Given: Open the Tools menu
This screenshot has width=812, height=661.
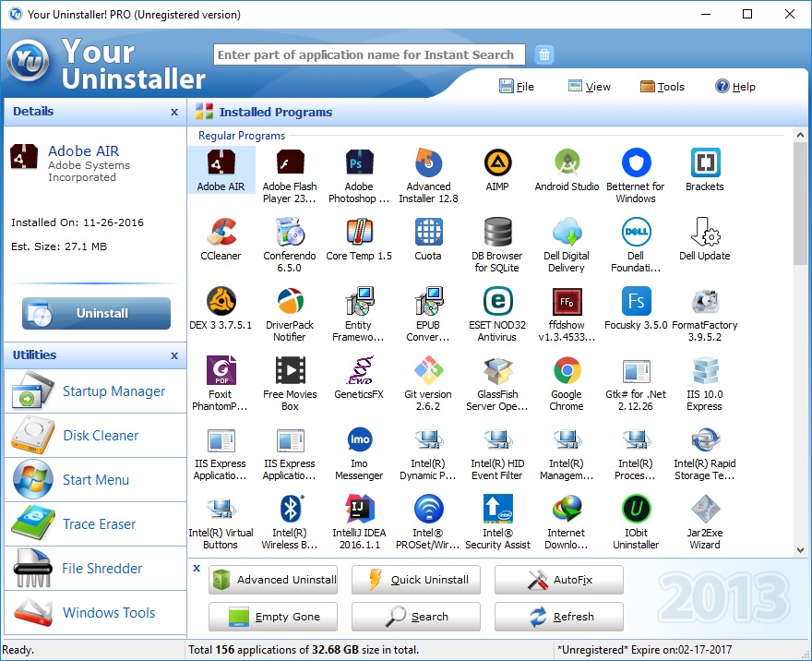Looking at the screenshot, I should point(663,86).
